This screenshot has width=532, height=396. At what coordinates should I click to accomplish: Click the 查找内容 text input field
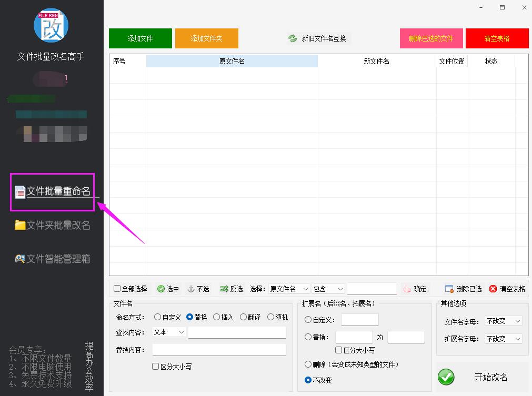coord(237,332)
